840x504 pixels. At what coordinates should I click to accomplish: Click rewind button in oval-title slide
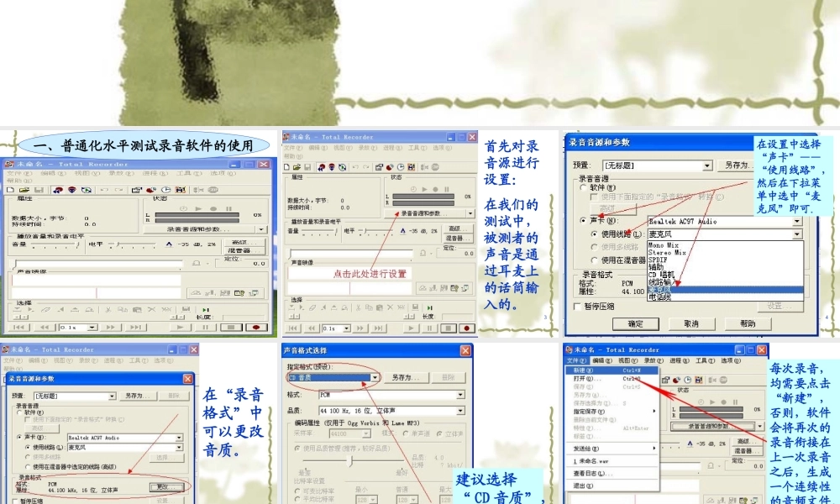[x=45, y=327]
